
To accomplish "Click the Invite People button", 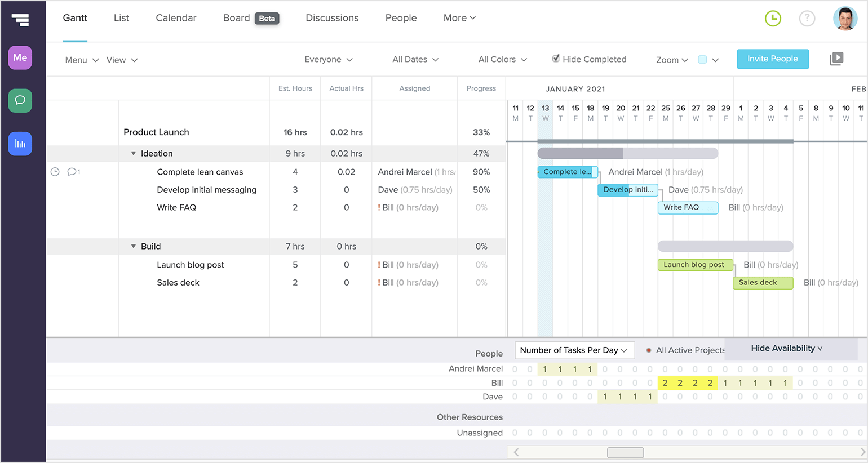I will 773,59.
